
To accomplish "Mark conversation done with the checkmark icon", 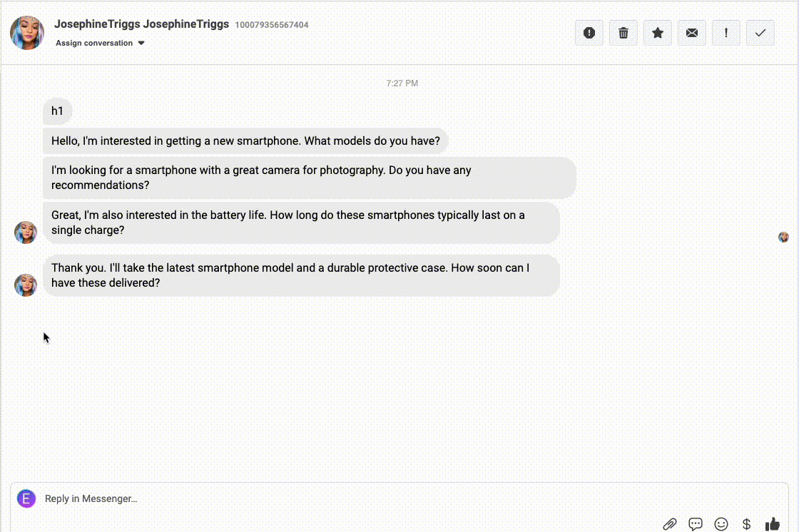I will coord(760,32).
